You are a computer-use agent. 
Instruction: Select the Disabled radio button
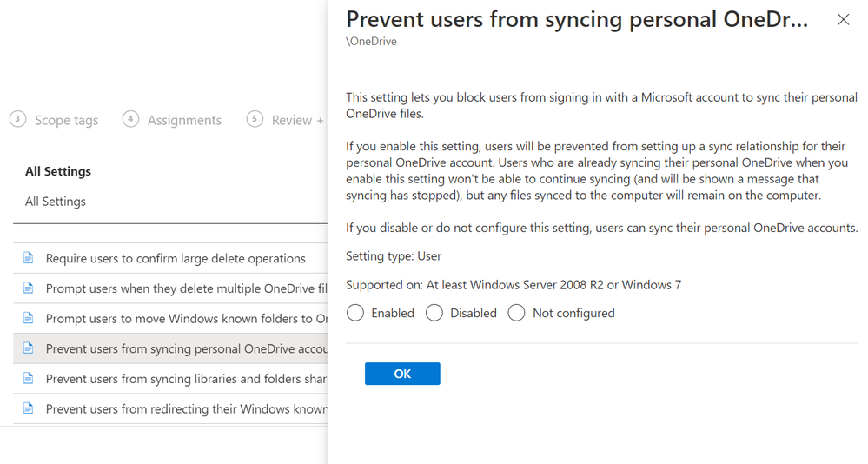[434, 313]
